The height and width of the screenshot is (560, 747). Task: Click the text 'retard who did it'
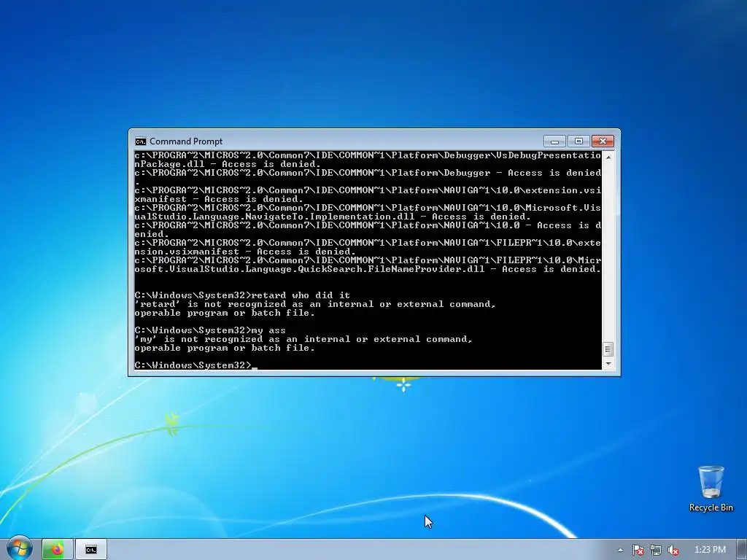click(x=301, y=295)
